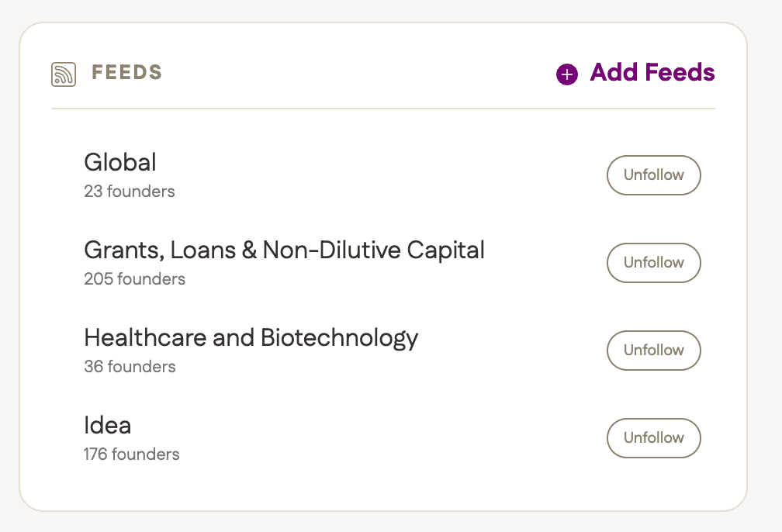Screen dimensions: 782x532
Task: Click the Add Feeds label text
Action: 652,73
